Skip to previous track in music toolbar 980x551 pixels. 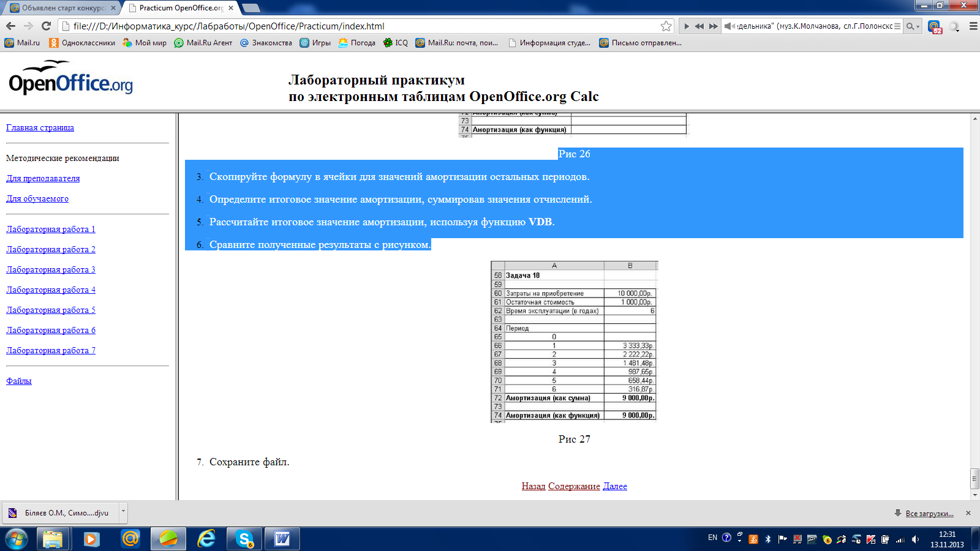[x=699, y=26]
